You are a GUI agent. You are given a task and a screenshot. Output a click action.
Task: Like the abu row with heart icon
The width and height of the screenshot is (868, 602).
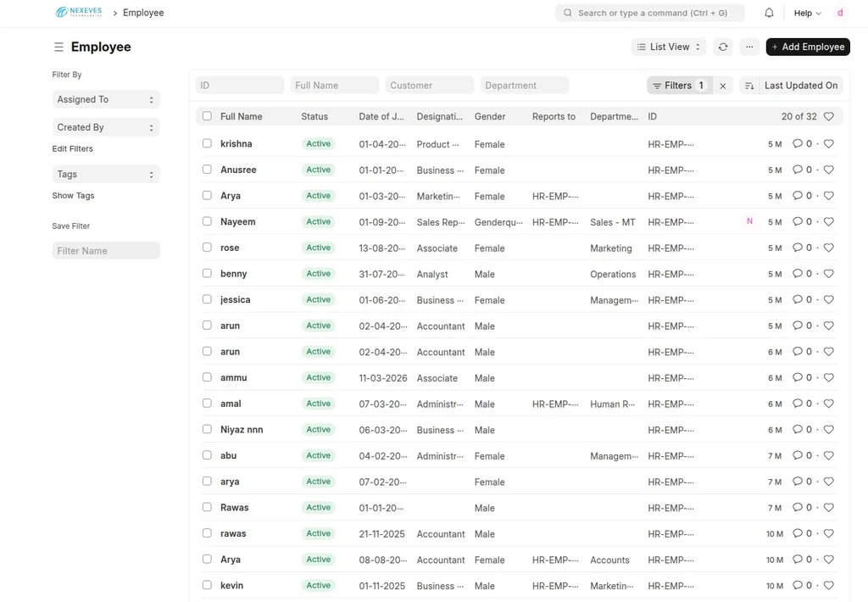829,455
